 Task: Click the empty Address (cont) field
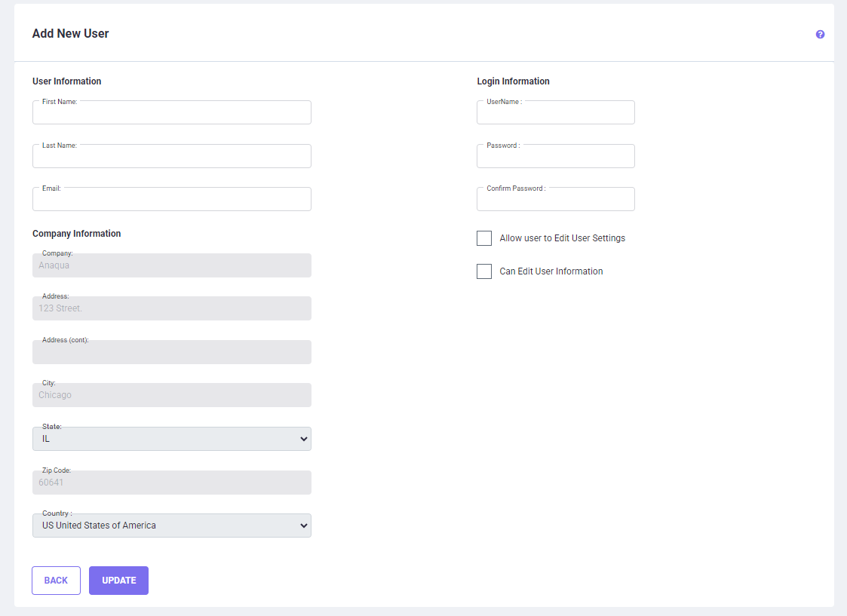click(x=172, y=353)
